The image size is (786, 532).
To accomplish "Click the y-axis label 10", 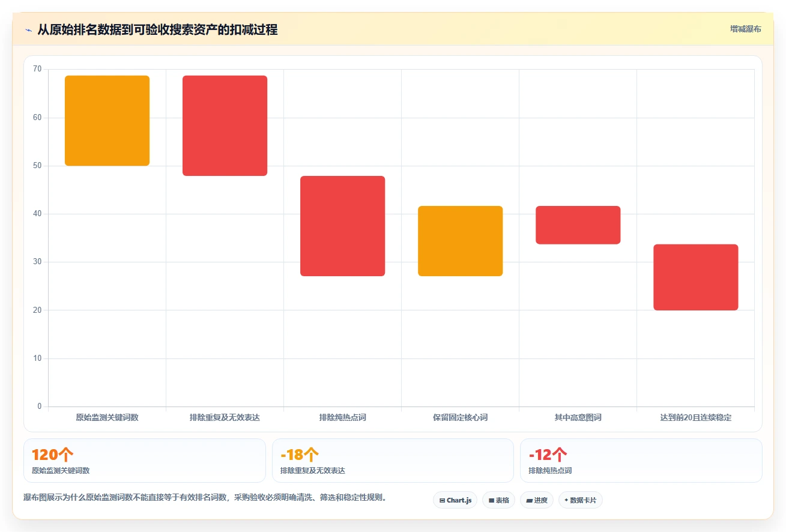I will [37, 358].
